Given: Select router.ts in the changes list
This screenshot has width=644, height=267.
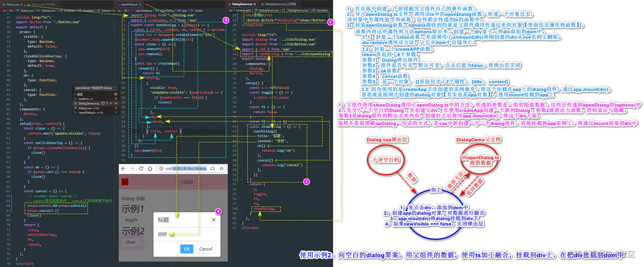Looking at the screenshot, I should point(95,99).
